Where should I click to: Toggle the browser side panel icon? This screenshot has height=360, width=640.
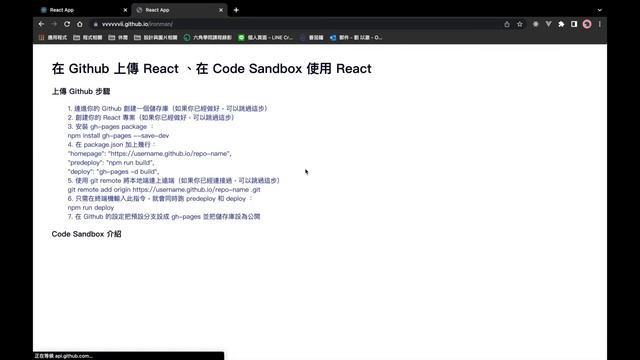tap(574, 24)
